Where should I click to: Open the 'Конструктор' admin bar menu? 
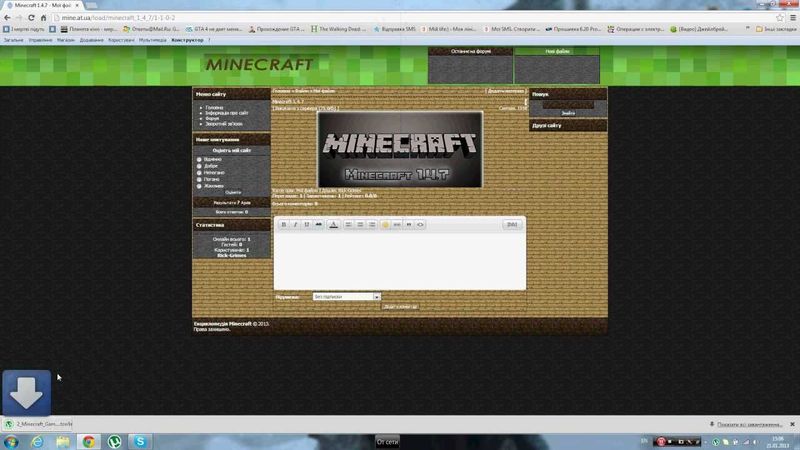[x=187, y=40]
